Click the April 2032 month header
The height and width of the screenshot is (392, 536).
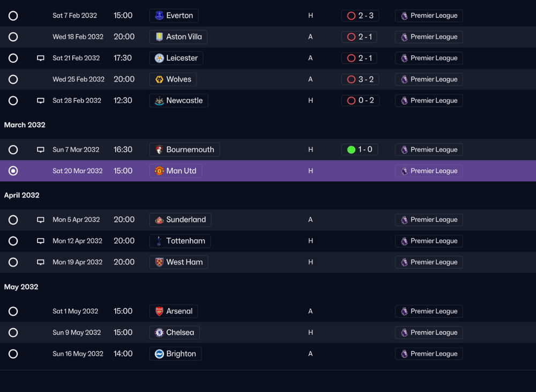(x=21, y=195)
